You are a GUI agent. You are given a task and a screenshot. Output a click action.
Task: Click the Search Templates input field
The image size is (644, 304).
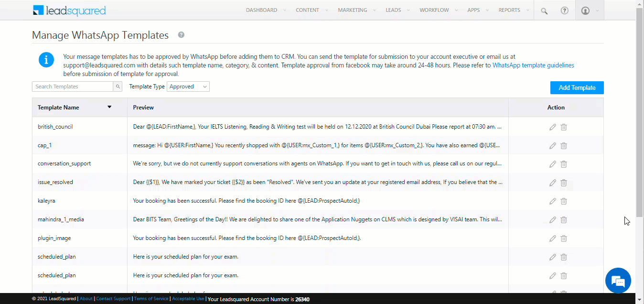(x=73, y=87)
